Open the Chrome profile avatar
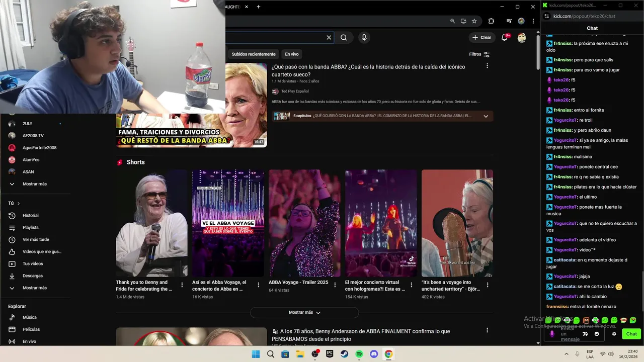Image resolution: width=644 pixels, height=362 pixels. 521,21
